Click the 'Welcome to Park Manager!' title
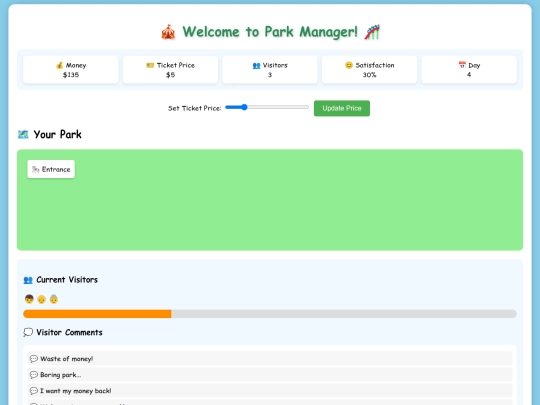 (270, 32)
